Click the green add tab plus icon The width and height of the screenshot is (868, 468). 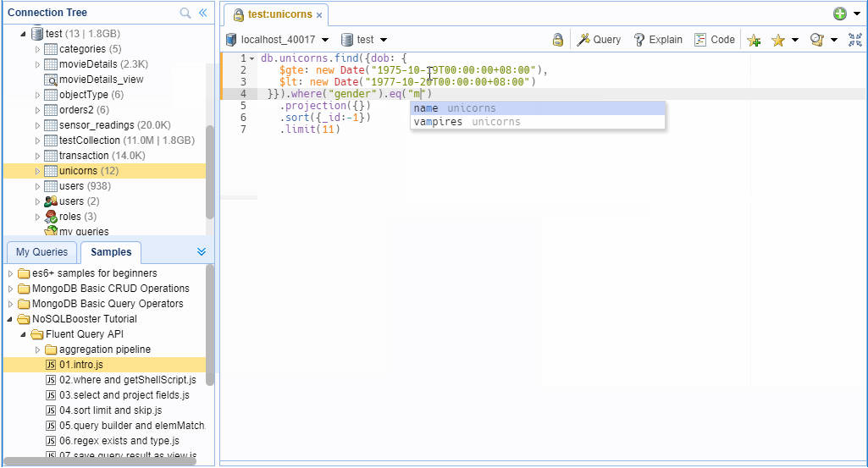(840, 14)
